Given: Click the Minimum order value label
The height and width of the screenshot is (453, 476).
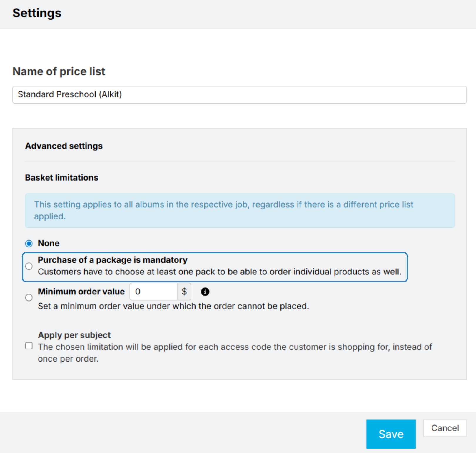Looking at the screenshot, I should (81, 292).
